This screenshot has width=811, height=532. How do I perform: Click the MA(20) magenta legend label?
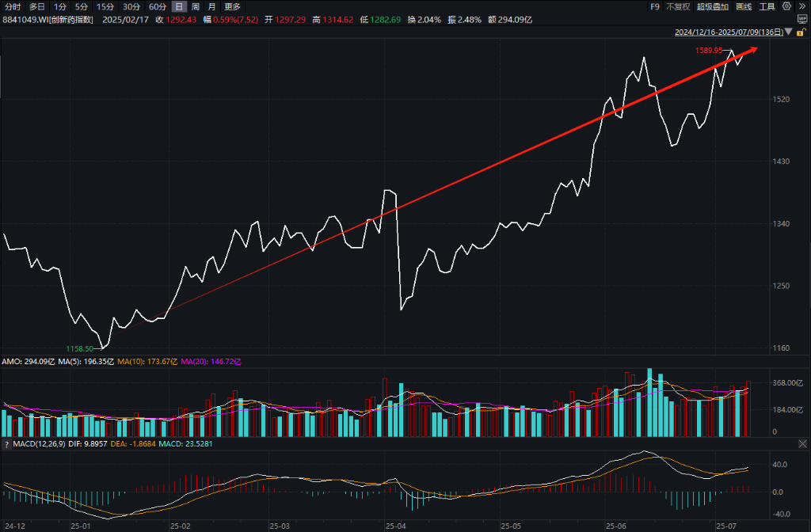211,361
